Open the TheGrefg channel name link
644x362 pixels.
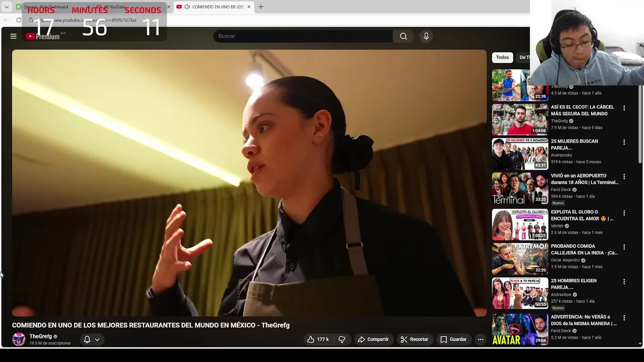pos(40,336)
